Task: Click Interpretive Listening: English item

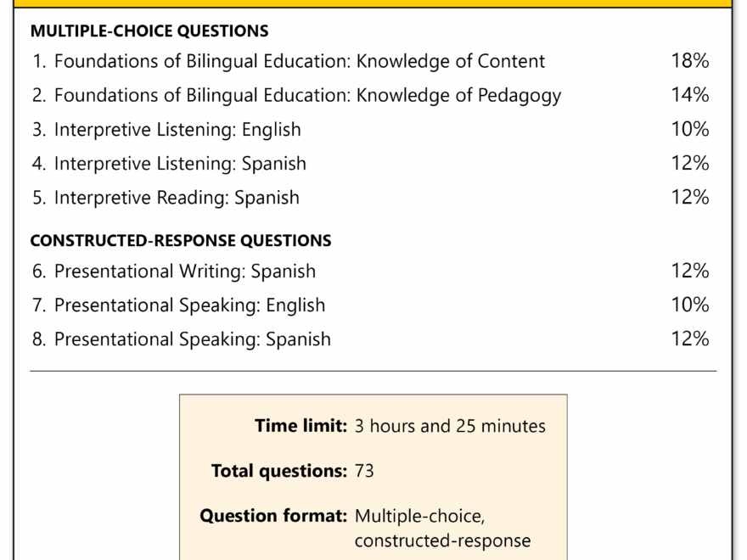Action: pos(177,130)
